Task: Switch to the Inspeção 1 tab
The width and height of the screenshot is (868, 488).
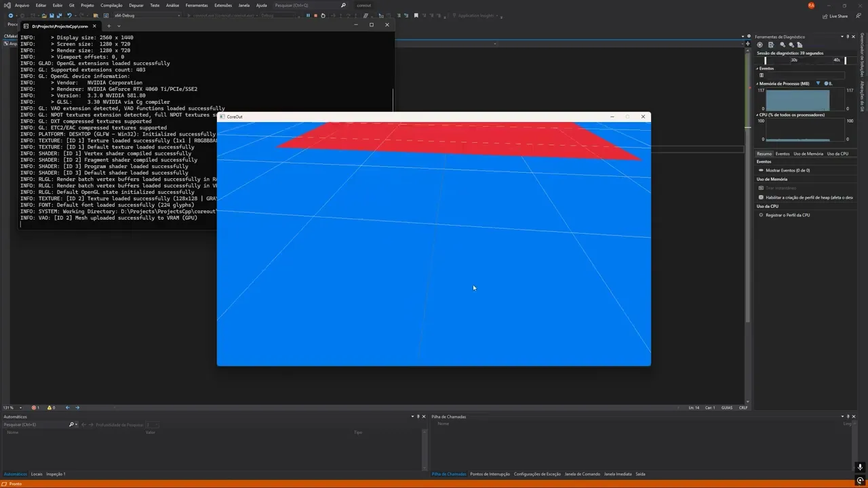Action: pos(56,474)
